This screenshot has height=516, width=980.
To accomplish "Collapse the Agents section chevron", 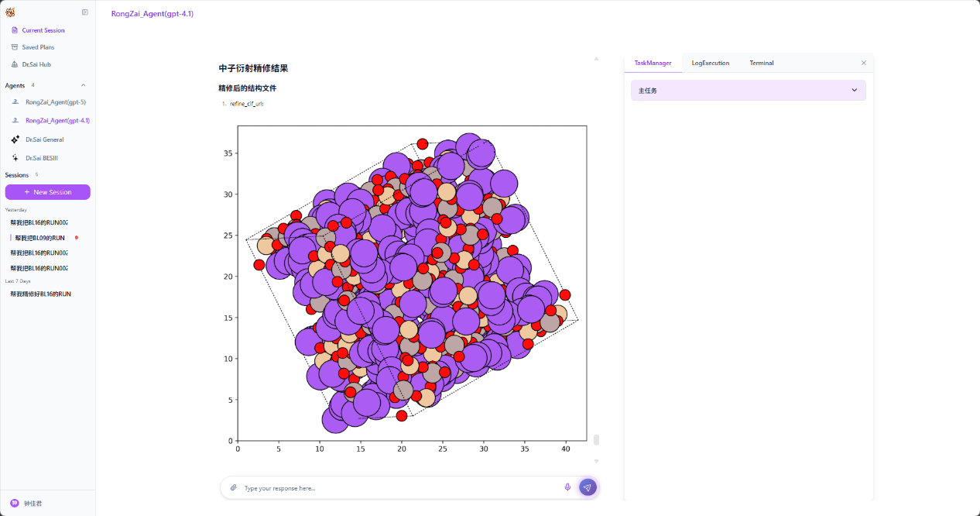I will tap(84, 85).
